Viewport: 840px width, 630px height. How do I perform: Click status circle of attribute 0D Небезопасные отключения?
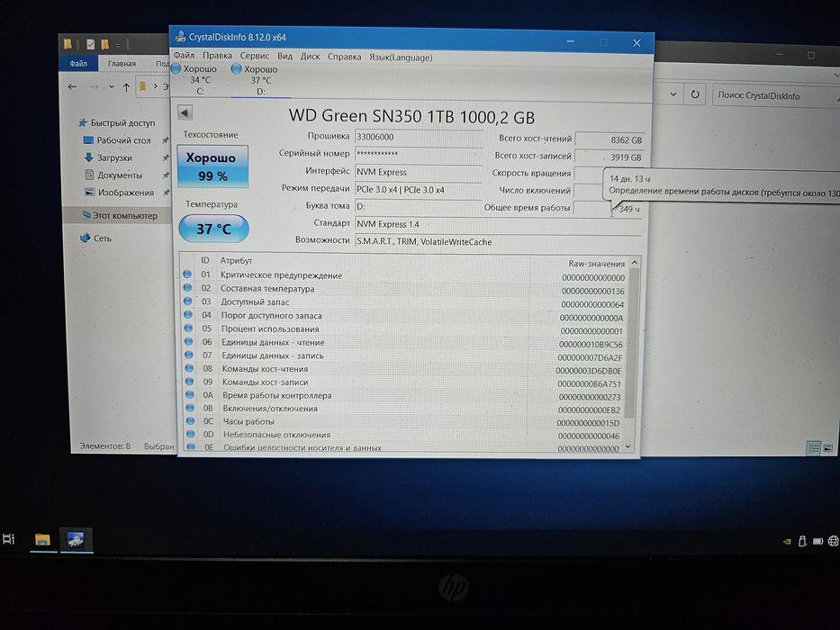tap(191, 434)
